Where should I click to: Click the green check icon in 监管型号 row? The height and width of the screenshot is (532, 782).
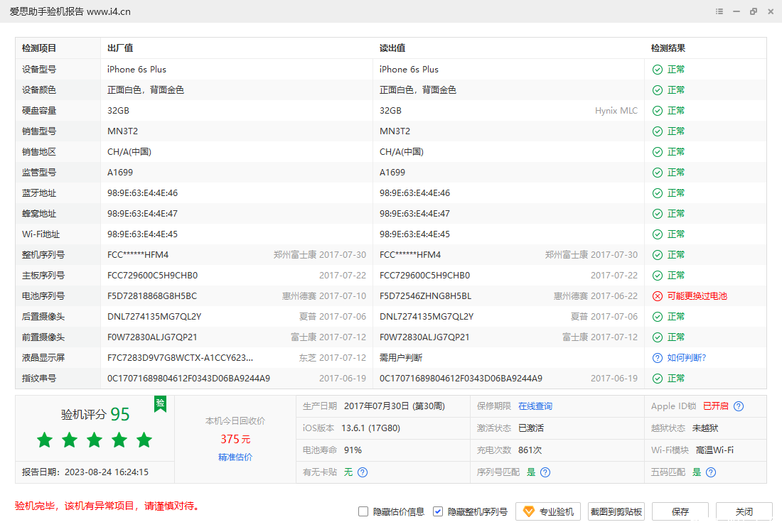click(x=658, y=173)
